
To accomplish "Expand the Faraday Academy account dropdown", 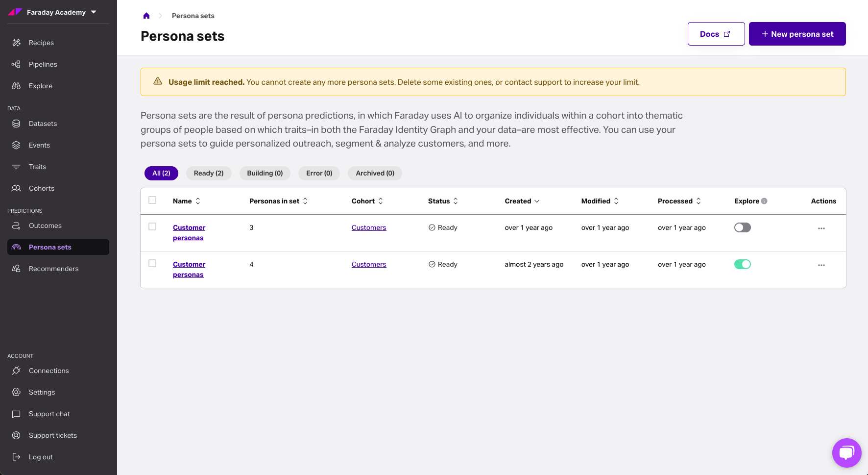I will 94,12.
